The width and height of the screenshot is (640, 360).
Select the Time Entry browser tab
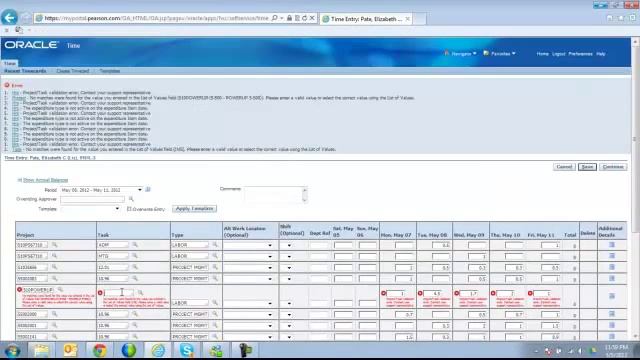366,19
